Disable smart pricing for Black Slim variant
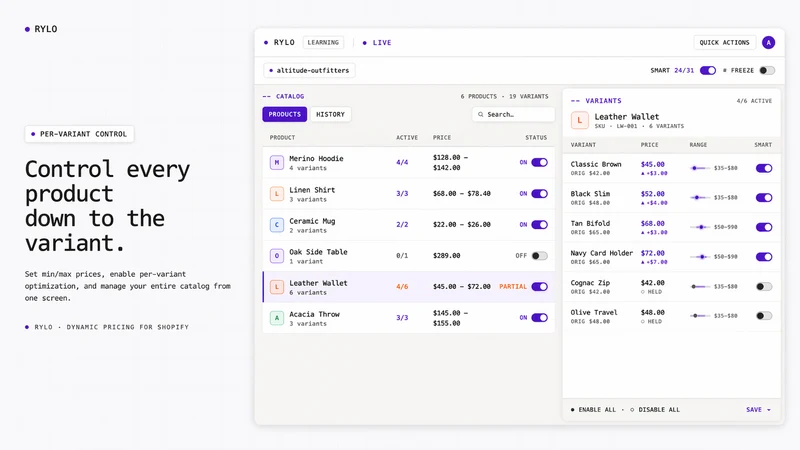Screen dimensions: 800x450 [764, 197]
